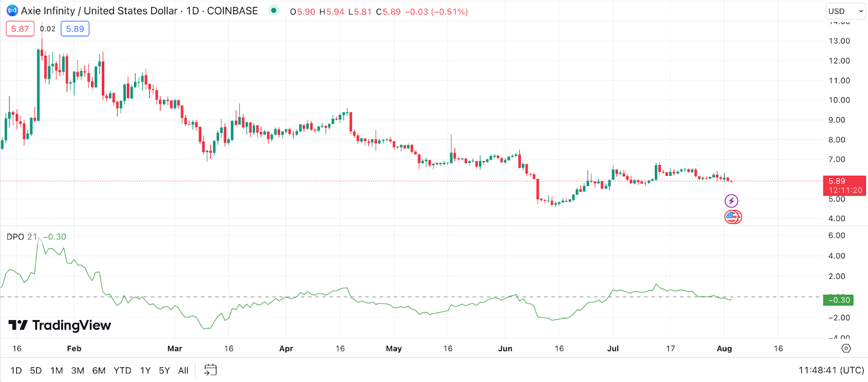Click the Axie Infinity symbol logo icon
The width and height of the screenshot is (868, 382).
[x=12, y=11]
